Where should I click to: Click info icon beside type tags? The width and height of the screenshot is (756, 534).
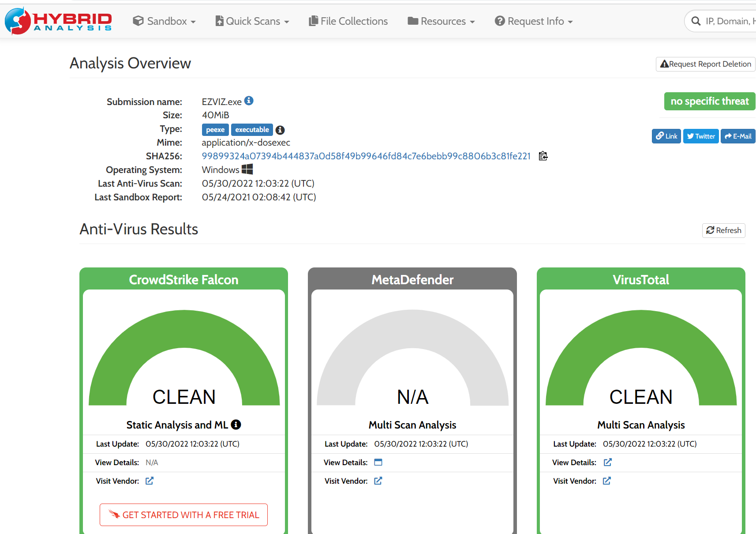pyautogui.click(x=280, y=130)
